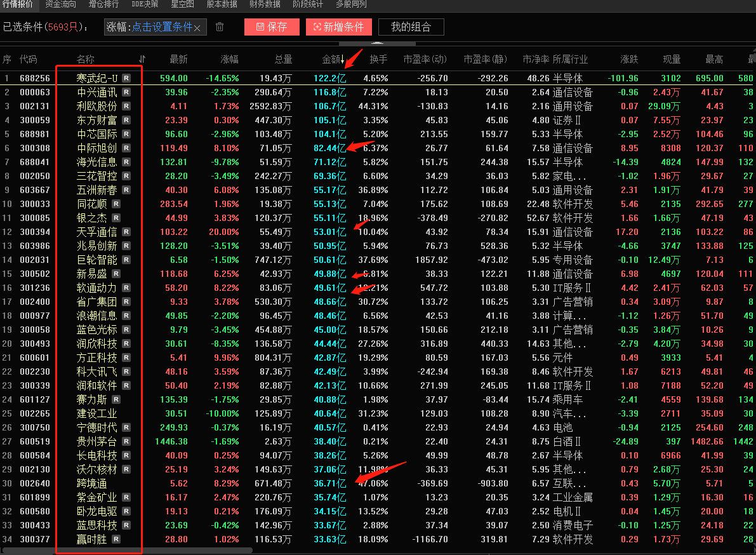Click the 保存 save button
756x555 pixels.
pyautogui.click(x=272, y=27)
